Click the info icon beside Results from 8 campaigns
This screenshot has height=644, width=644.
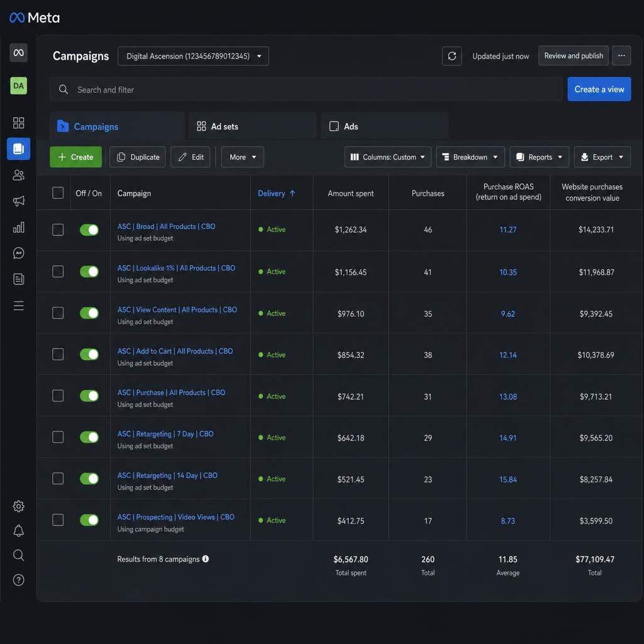[206, 558]
